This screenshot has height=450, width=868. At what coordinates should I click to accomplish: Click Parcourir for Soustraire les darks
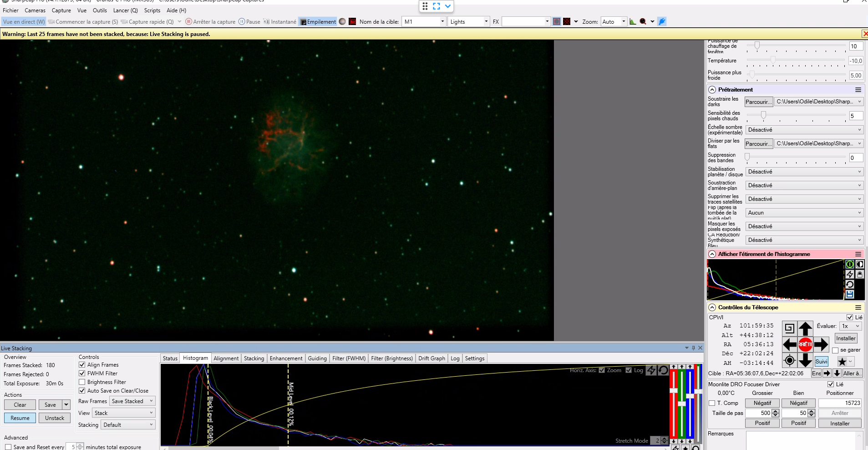point(759,102)
